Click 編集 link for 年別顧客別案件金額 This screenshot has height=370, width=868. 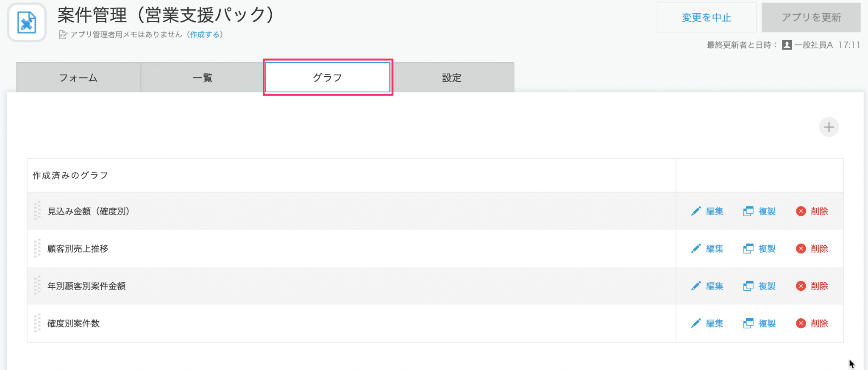(715, 286)
